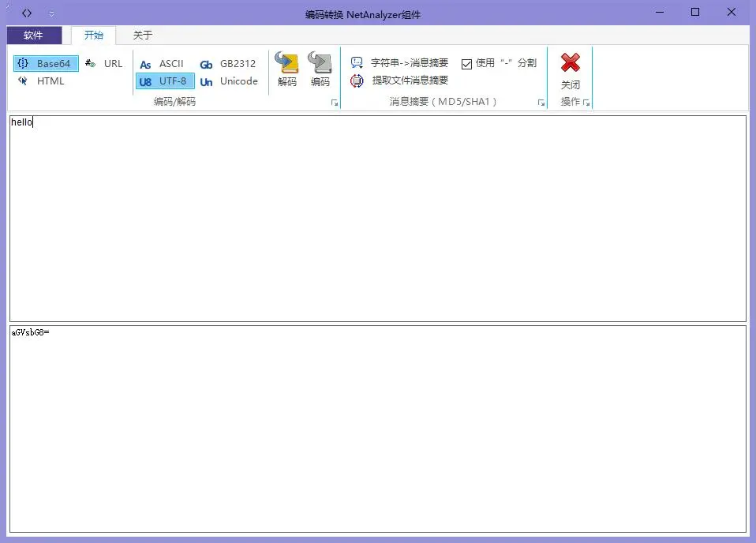Switch to the 开始 ribbon tab
The width and height of the screenshot is (756, 543).
94,36
